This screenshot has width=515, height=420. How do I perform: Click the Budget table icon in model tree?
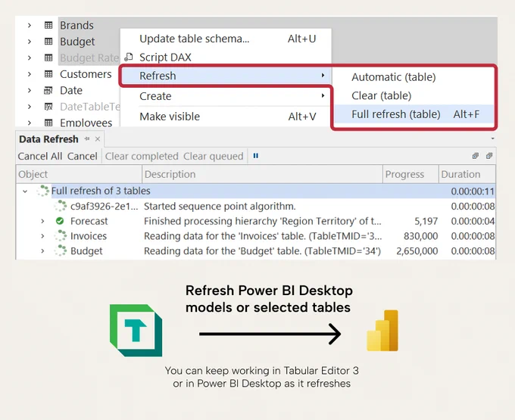pos(48,42)
